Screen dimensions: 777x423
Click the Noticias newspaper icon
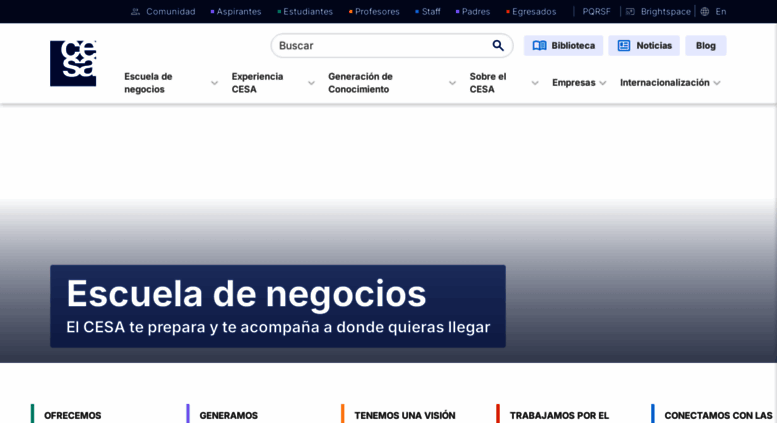[624, 46]
